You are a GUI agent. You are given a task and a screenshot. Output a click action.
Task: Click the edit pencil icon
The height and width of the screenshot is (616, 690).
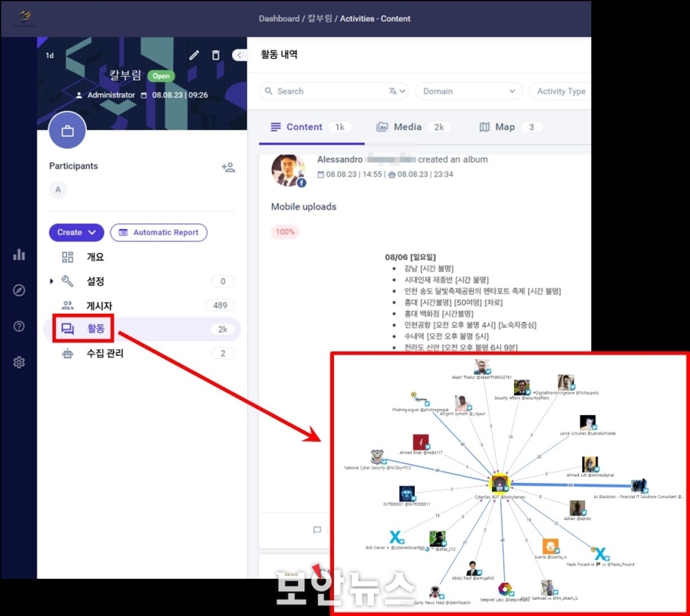pos(194,55)
